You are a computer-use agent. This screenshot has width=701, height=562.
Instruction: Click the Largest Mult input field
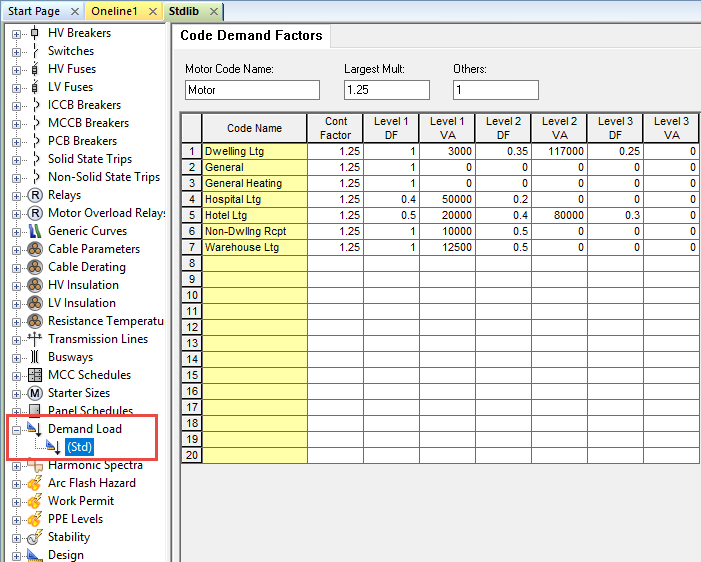tap(385, 90)
